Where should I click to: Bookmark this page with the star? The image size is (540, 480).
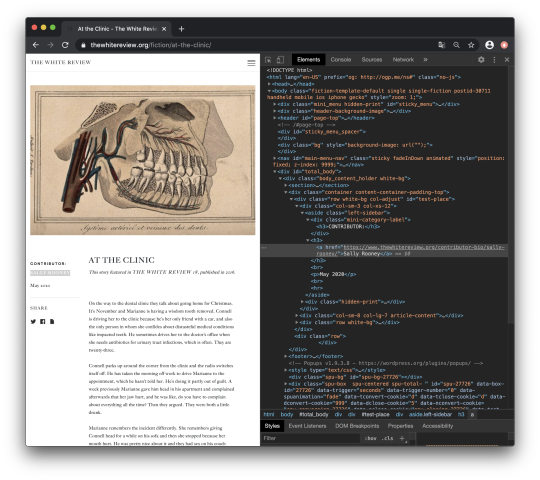[471, 45]
